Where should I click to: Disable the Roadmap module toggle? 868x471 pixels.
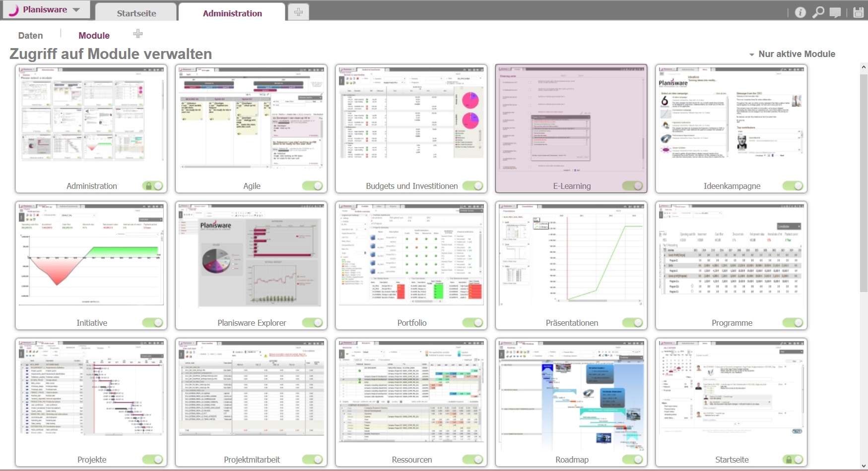[x=633, y=459]
